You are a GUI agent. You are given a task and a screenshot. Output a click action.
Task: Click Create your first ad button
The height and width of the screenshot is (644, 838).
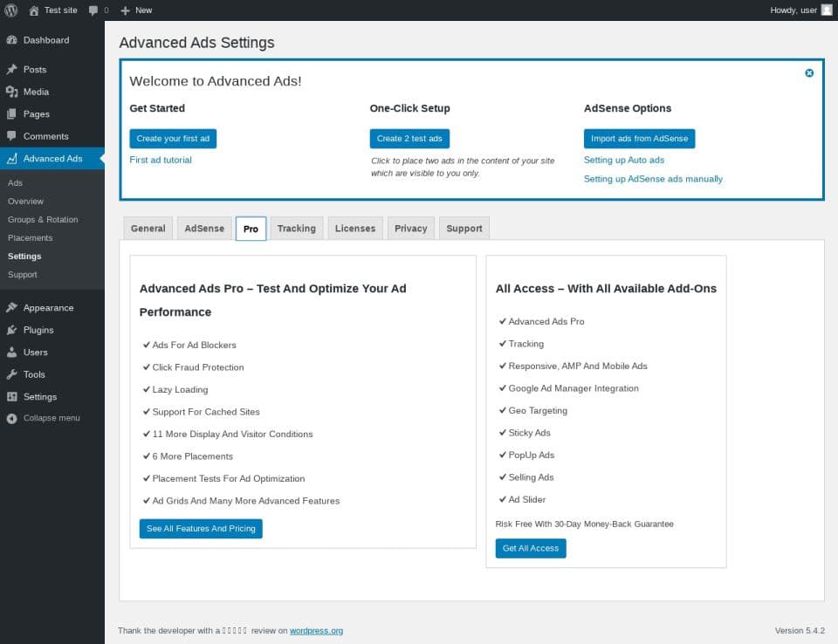tap(173, 139)
